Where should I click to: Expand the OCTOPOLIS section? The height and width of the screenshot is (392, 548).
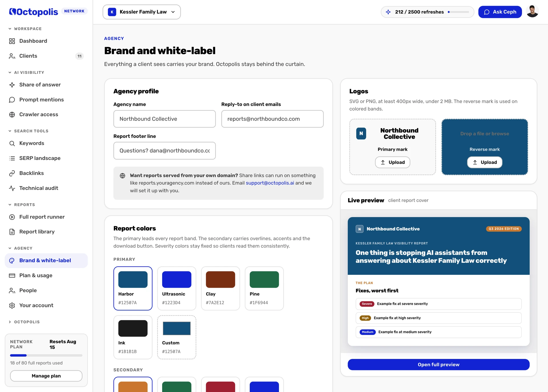click(x=24, y=322)
